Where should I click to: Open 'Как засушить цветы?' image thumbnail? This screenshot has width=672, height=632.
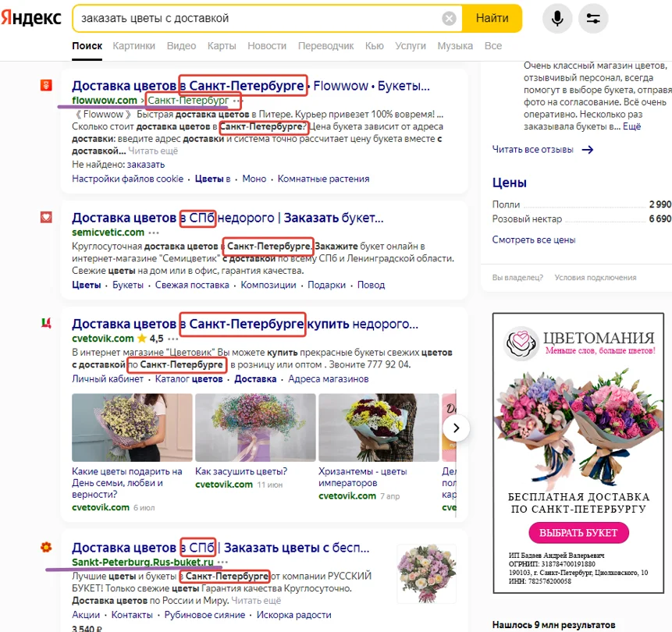[255, 429]
